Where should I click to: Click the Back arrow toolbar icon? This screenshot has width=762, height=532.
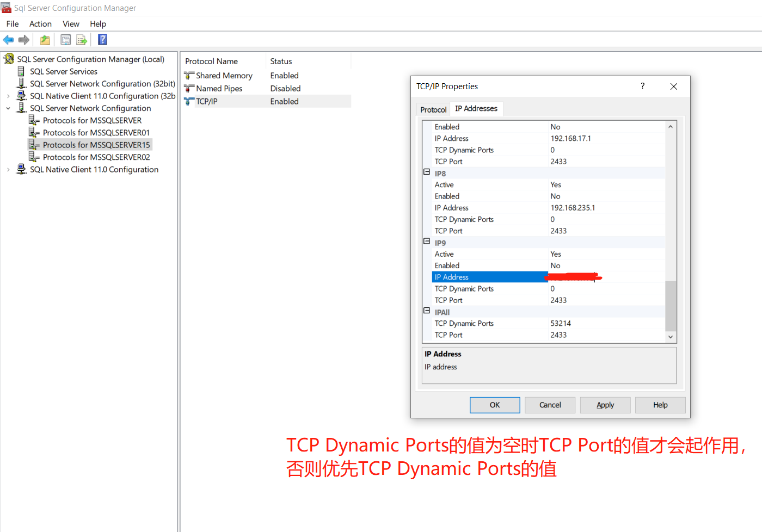pos(8,40)
